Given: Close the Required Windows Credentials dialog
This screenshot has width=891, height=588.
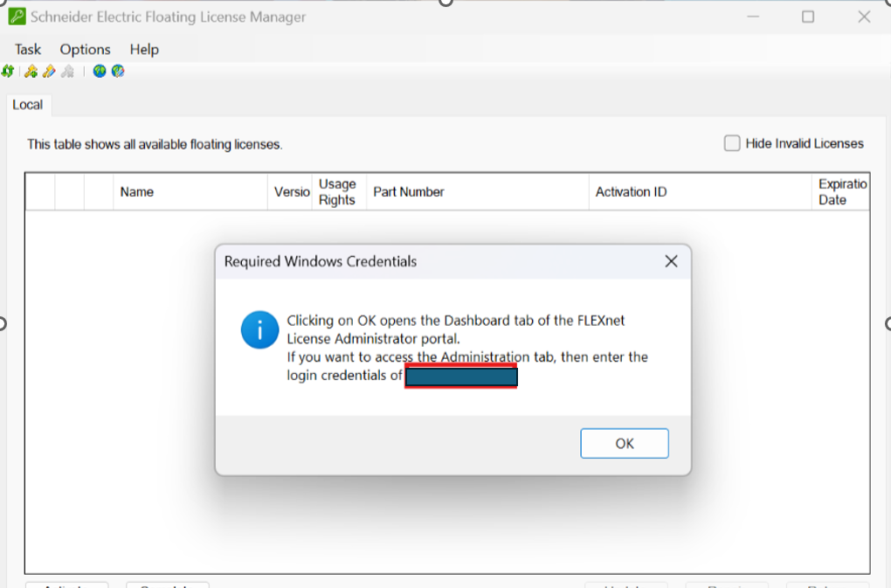Looking at the screenshot, I should click(671, 261).
